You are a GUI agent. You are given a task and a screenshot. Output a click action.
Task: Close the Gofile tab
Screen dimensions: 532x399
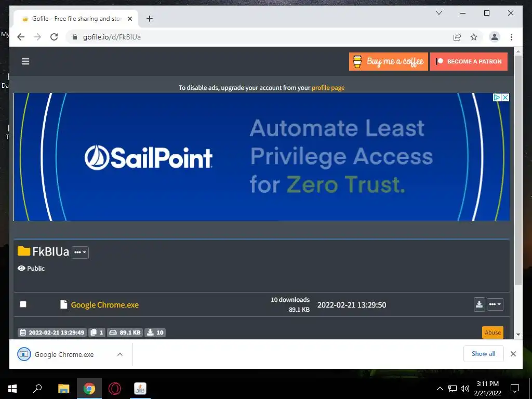pyautogui.click(x=129, y=19)
